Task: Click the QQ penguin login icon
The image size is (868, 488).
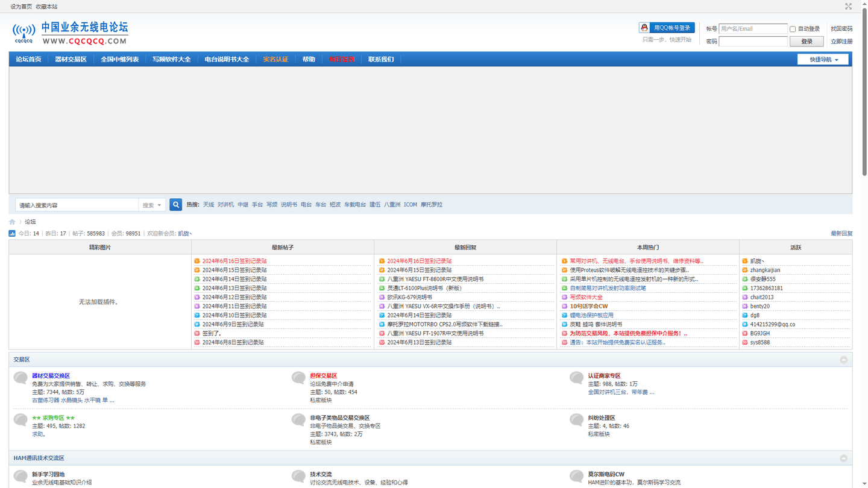Action: [644, 28]
